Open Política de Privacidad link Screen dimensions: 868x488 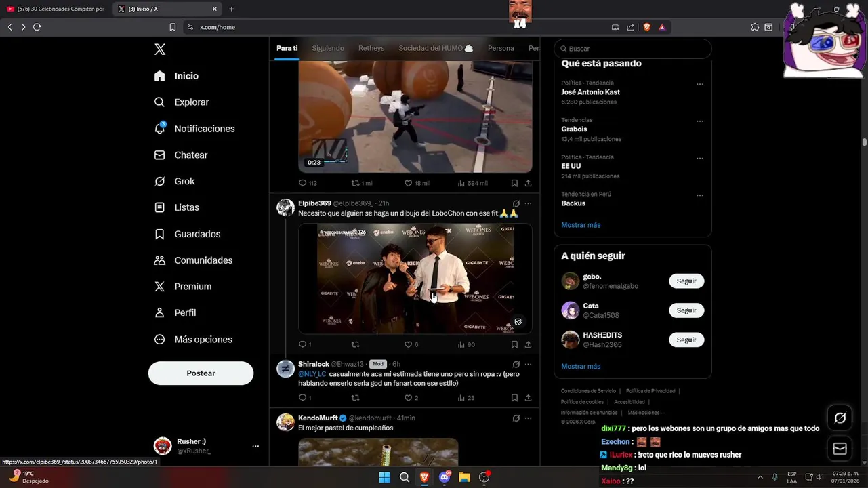[650, 391]
